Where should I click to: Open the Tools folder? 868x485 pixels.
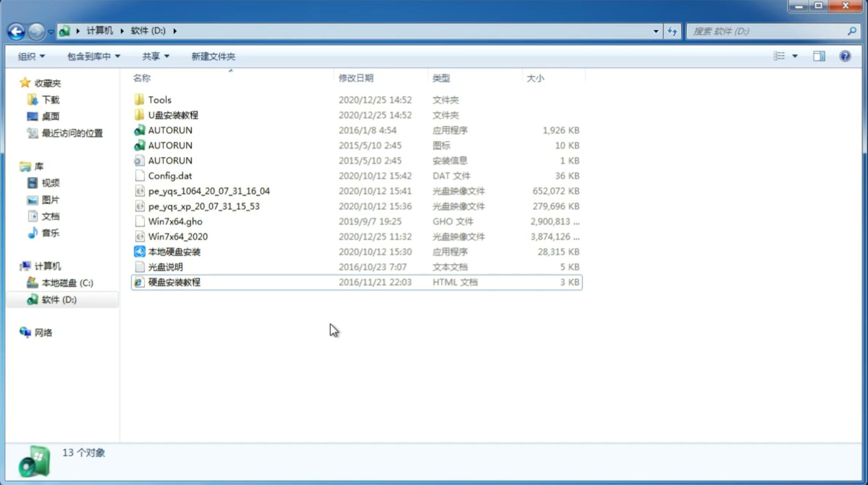[x=159, y=99]
